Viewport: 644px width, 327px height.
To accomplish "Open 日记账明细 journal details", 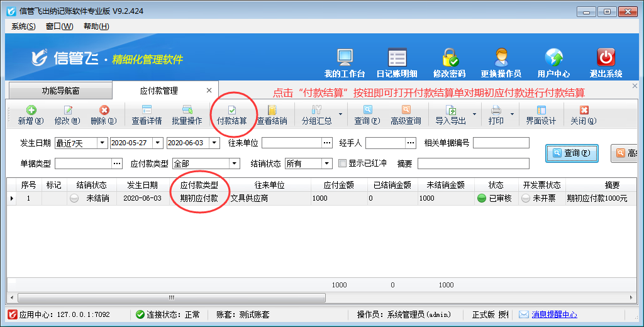I will click(396, 62).
